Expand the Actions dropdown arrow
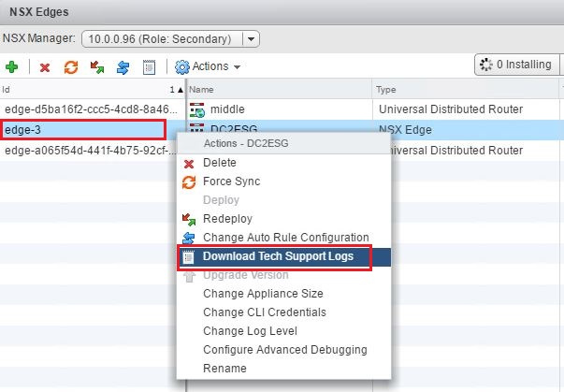This screenshot has height=392, width=564. click(237, 67)
